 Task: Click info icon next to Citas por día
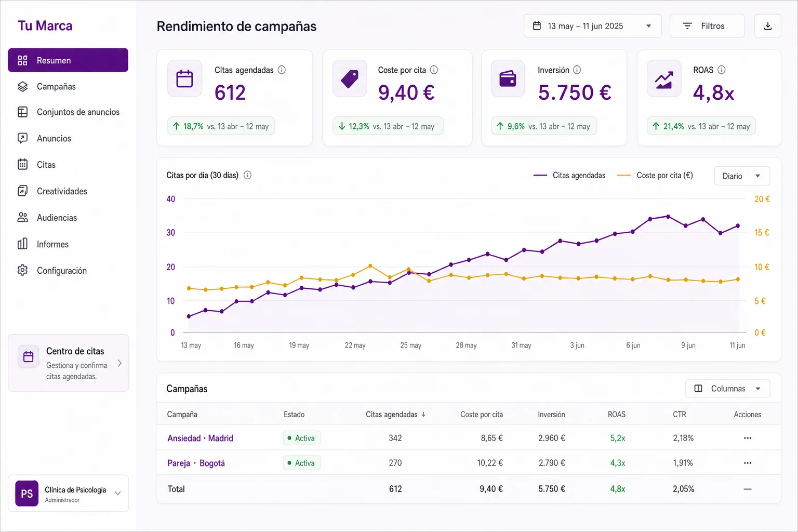(247, 175)
